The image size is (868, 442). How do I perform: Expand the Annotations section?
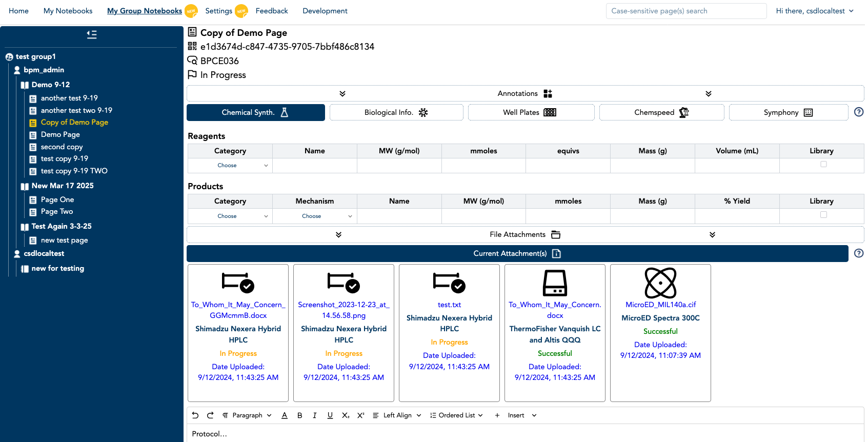[525, 93]
